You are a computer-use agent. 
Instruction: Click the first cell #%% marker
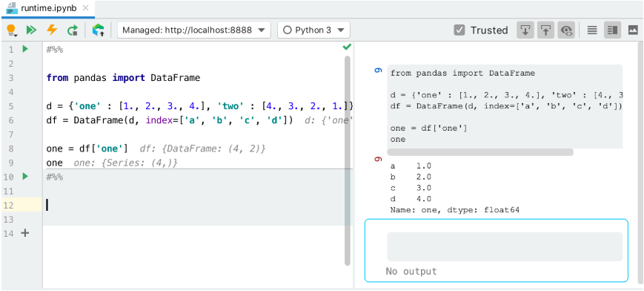click(x=55, y=50)
